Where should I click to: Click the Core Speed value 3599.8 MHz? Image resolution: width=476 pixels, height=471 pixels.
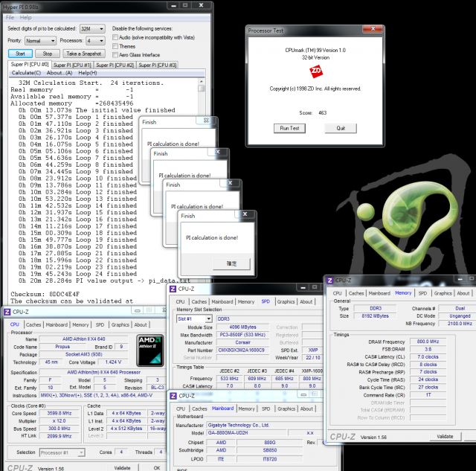pyautogui.click(x=59, y=413)
